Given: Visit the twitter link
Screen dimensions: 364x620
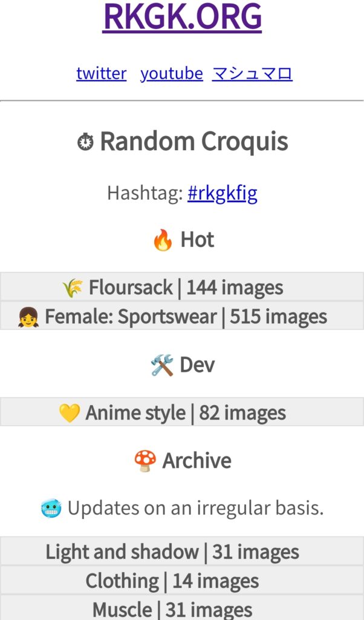Looking at the screenshot, I should 102,73.
